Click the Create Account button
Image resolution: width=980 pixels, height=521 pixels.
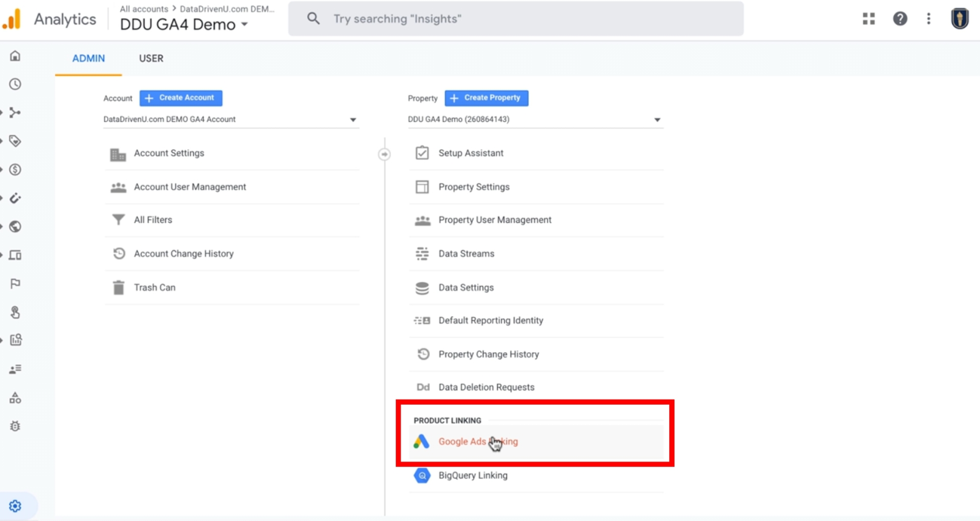coord(181,98)
